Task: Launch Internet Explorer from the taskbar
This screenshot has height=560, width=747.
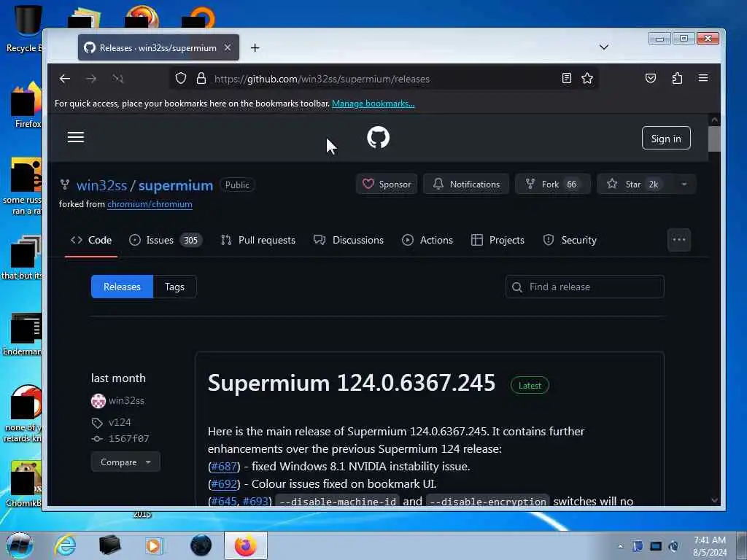Action: click(x=65, y=545)
